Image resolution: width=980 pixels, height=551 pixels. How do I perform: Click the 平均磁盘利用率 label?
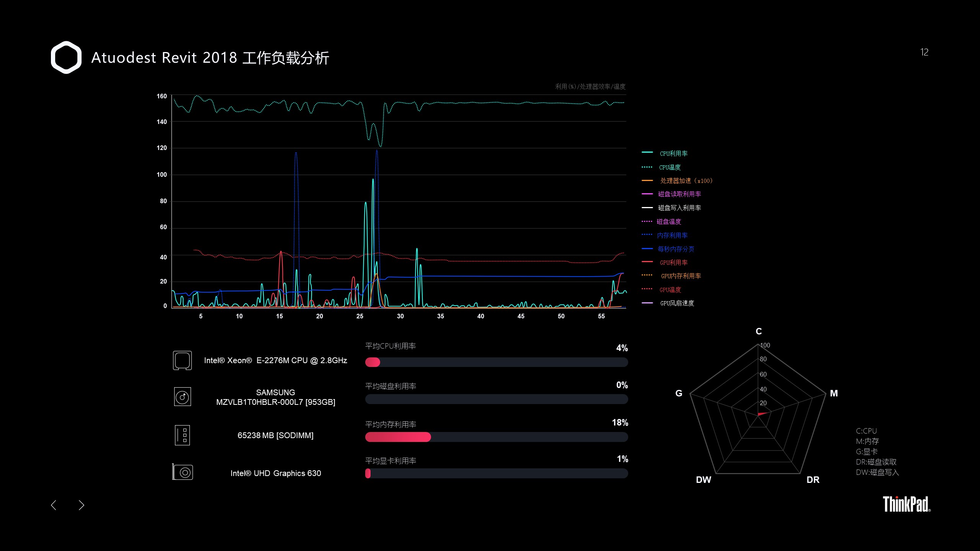390,386
